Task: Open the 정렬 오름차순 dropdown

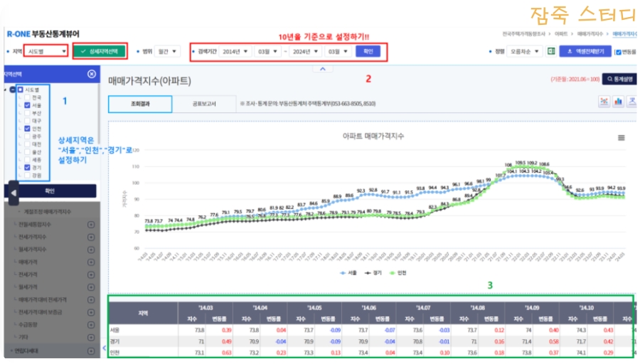Action: (x=525, y=51)
